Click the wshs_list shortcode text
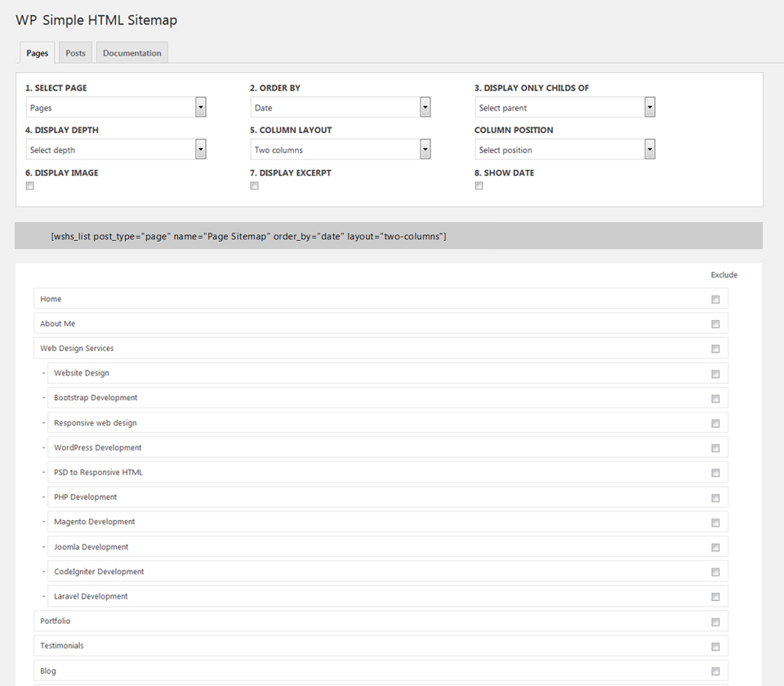 pos(248,237)
